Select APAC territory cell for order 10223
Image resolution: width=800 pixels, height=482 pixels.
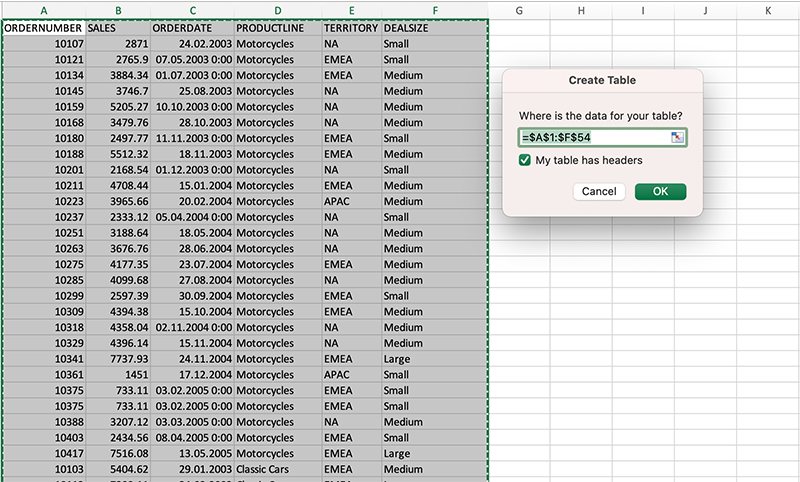(x=350, y=201)
